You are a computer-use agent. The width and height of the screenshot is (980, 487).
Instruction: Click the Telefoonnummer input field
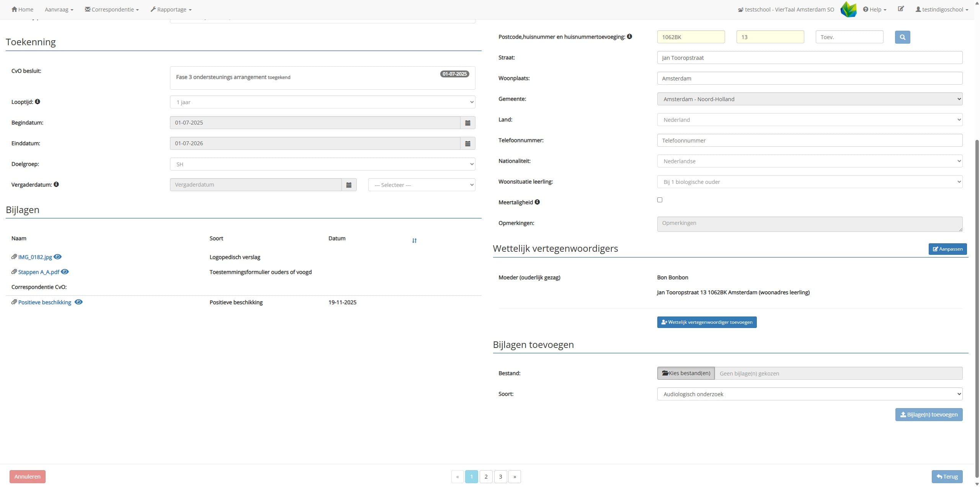click(x=810, y=140)
